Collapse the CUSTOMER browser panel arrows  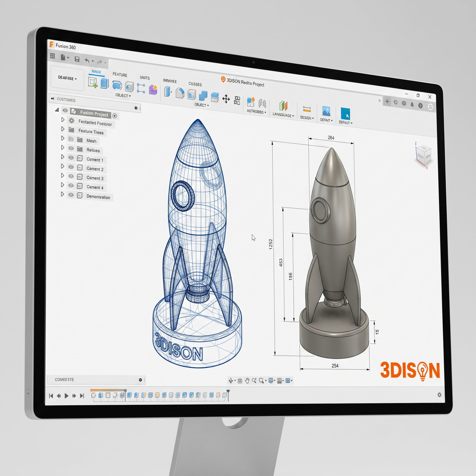point(52,98)
